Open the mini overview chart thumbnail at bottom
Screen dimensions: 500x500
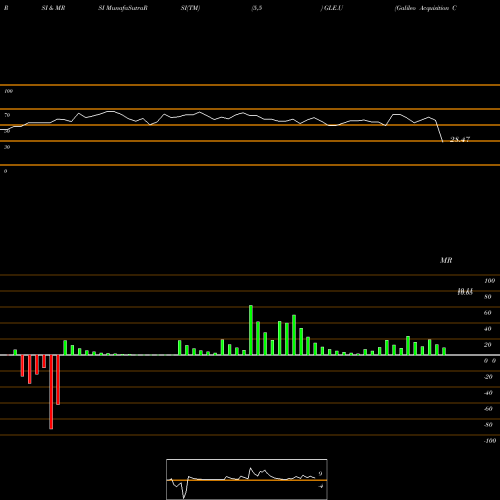tap(247, 479)
